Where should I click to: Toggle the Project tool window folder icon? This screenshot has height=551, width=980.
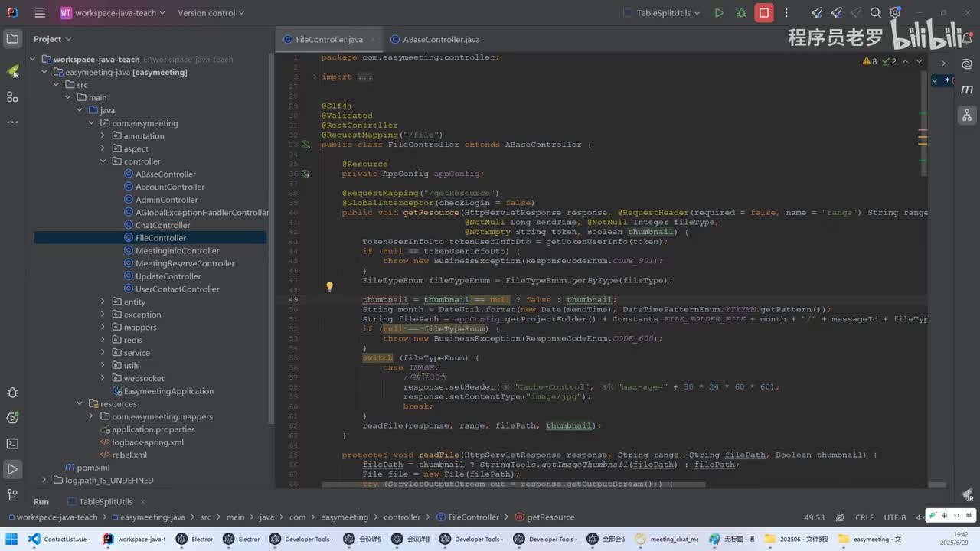(12, 39)
